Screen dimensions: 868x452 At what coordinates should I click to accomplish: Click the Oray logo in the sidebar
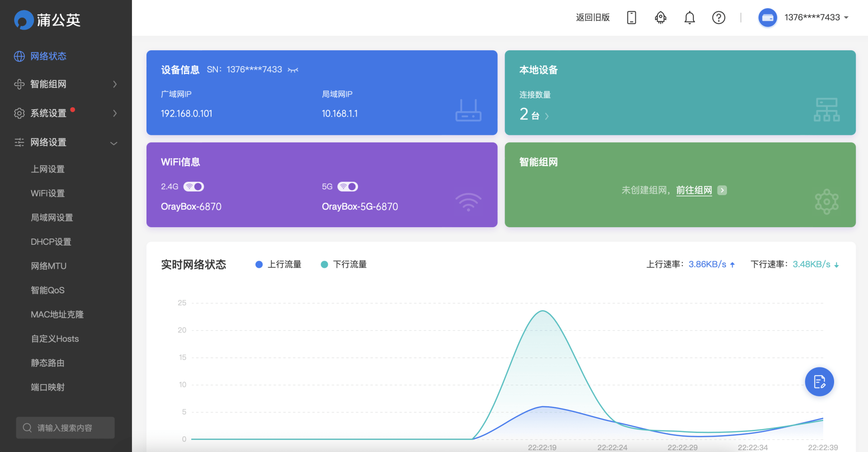tap(24, 20)
